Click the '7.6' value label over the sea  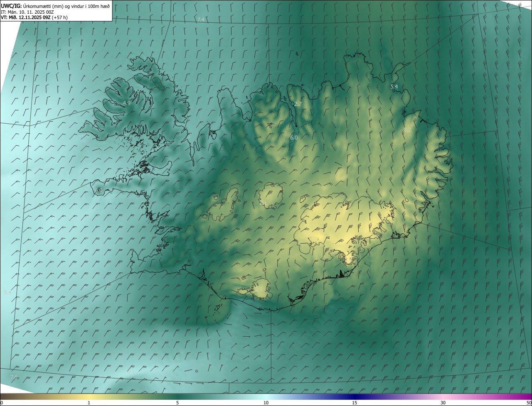tap(14, 377)
